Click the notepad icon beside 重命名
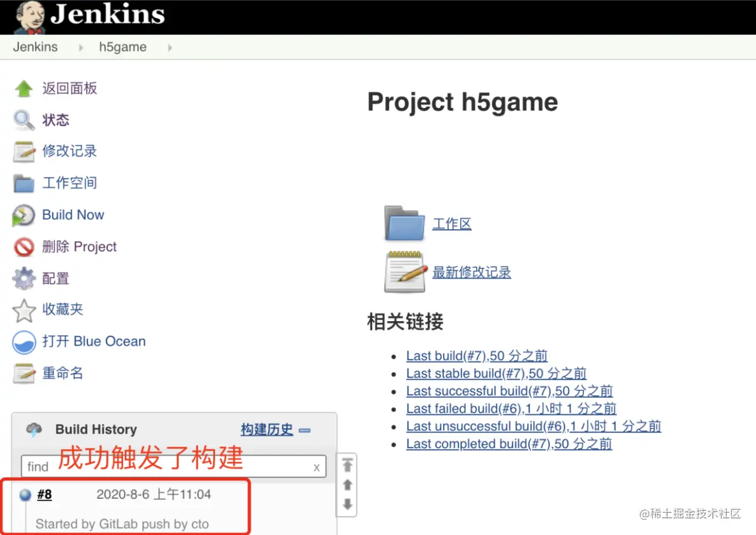Viewport: 756px width, 535px height. click(23, 374)
